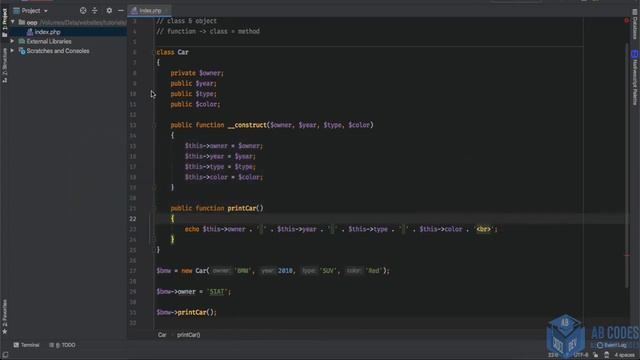Click the oop folder icon
Viewport: 640px width, 360px height.
coord(22,22)
